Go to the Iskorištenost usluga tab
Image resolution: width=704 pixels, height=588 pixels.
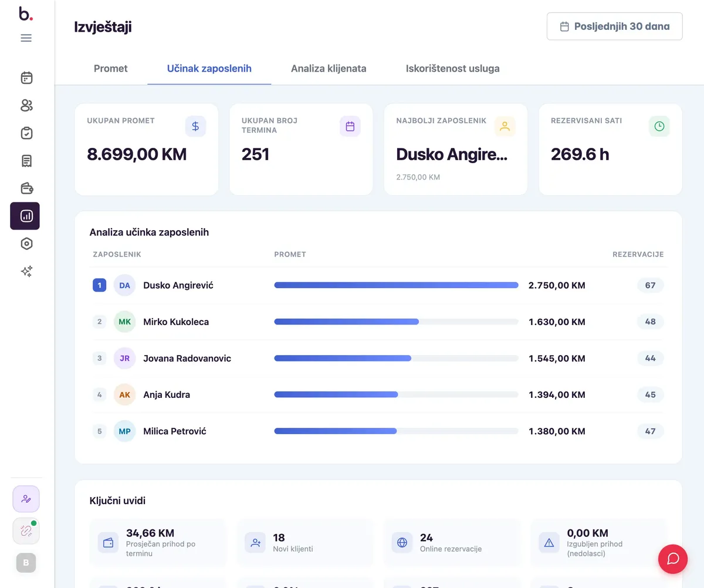click(x=453, y=68)
